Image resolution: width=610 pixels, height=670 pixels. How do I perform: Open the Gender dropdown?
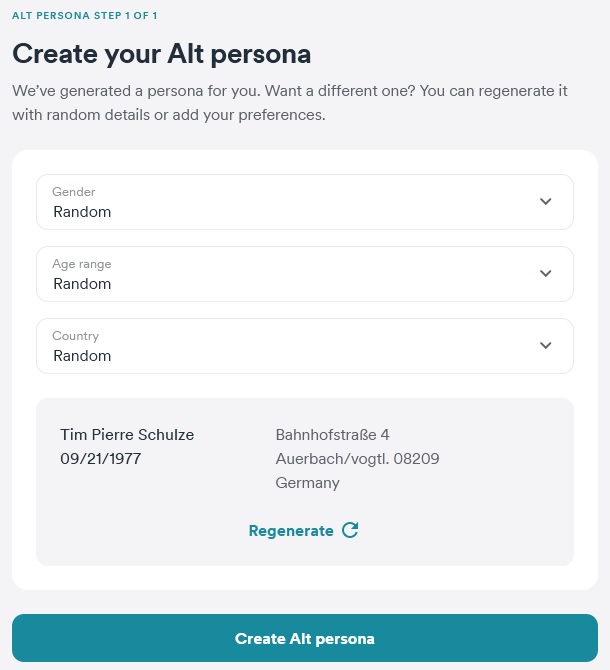coord(305,202)
